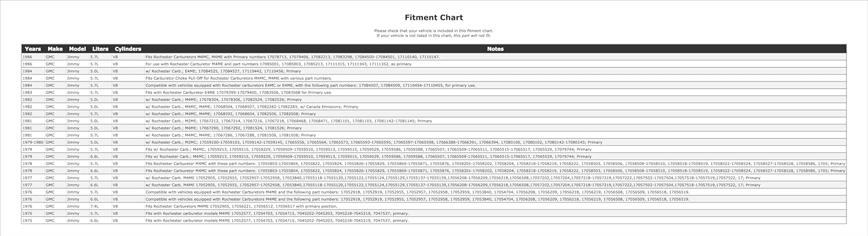Click the 1977 row's 6.6L cell
Image resolution: width=868 pixels, height=236 pixels.
95,185
